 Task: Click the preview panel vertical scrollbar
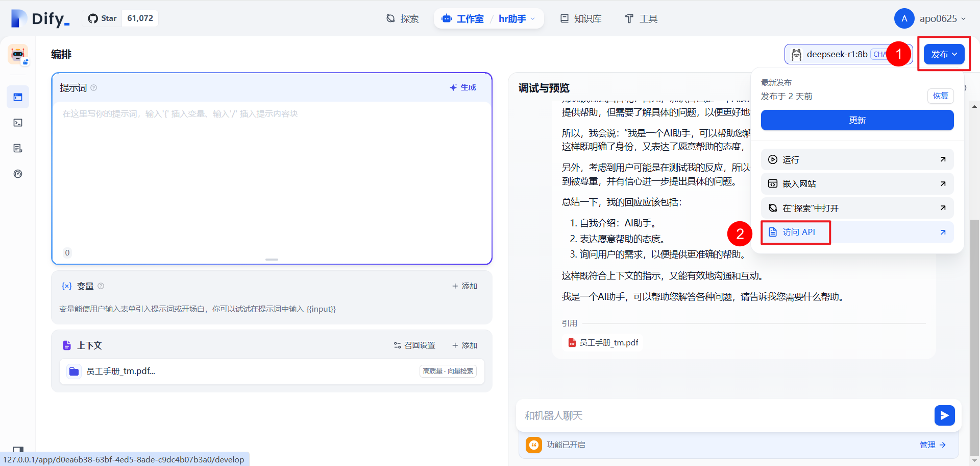click(x=975, y=337)
